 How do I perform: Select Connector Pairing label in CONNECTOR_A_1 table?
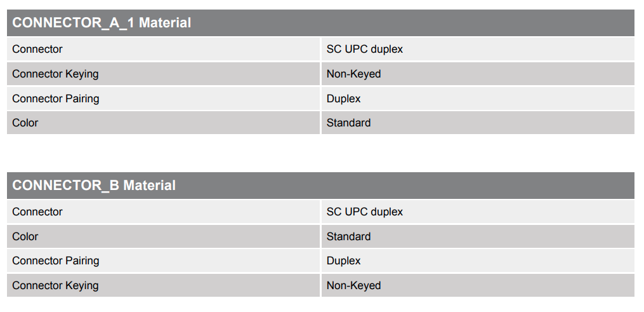click(x=55, y=98)
